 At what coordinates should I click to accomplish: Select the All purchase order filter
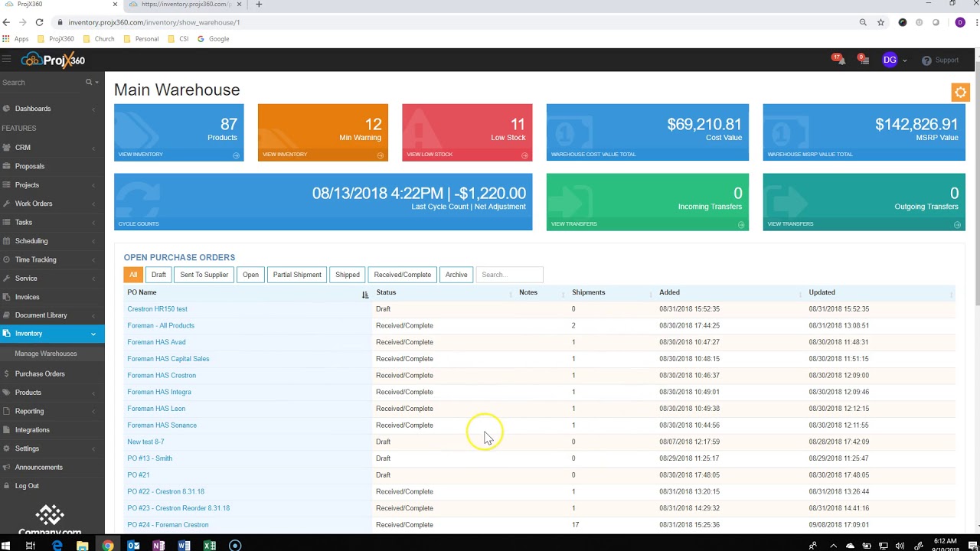[x=133, y=275]
